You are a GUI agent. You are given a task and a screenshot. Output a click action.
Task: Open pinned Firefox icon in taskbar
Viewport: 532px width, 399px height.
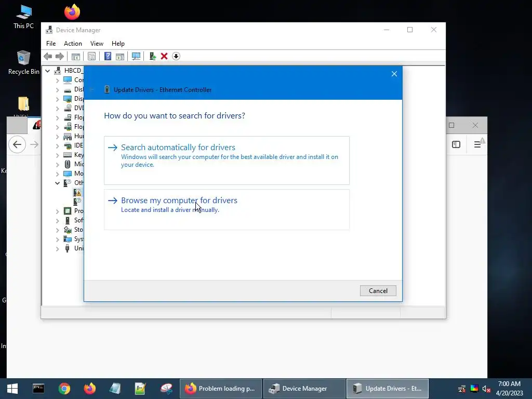(89, 389)
